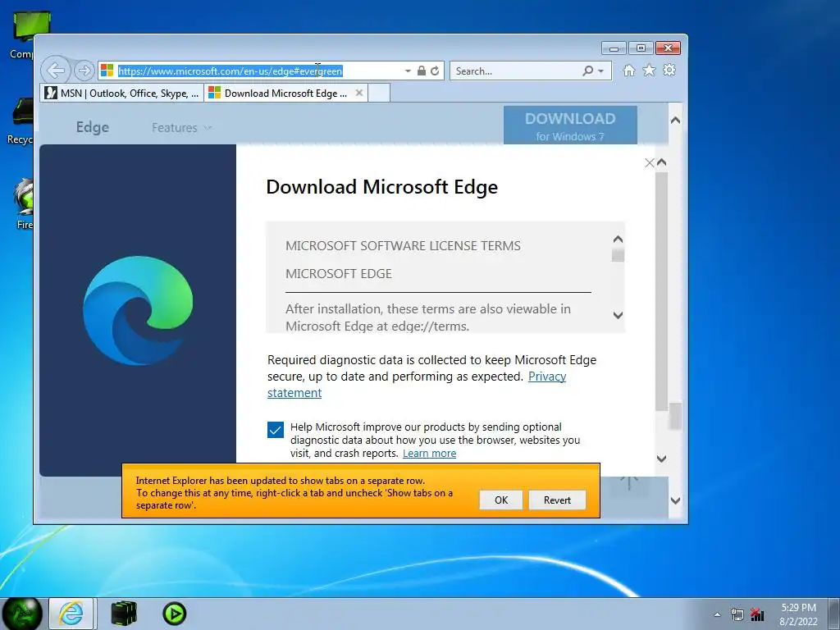
Task: Open the Privacy statement link
Action: [547, 377]
